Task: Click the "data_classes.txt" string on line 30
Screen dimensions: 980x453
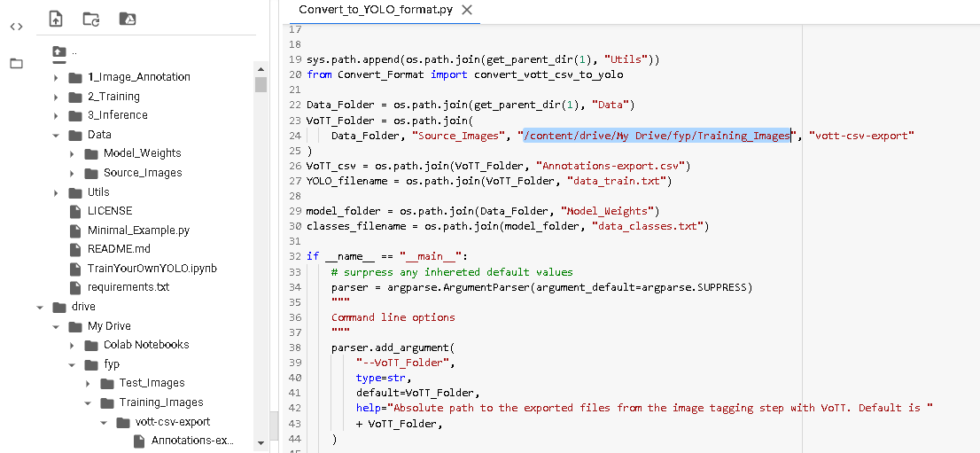Action: pos(649,227)
